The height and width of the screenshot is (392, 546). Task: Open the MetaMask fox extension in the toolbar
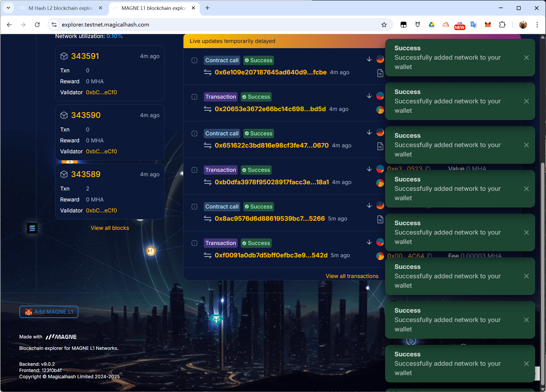[x=488, y=25]
